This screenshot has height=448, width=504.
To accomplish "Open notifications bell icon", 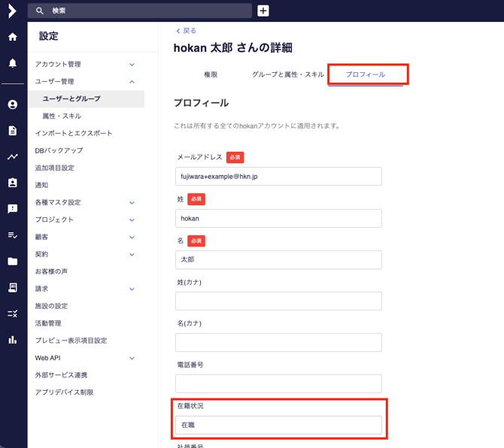I will coord(12,63).
